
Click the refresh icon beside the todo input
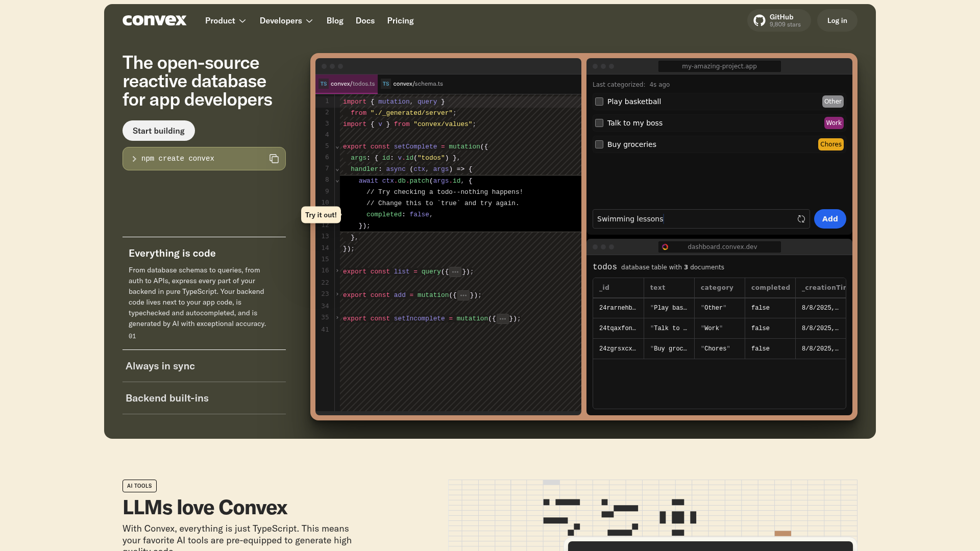(x=801, y=219)
